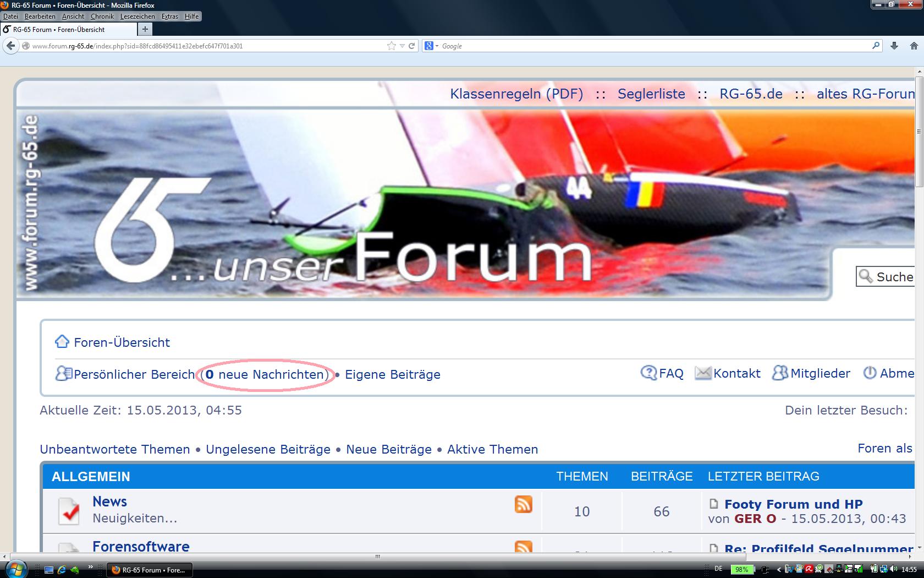
Task: Open the Lesezeichen menu
Action: coord(137,17)
